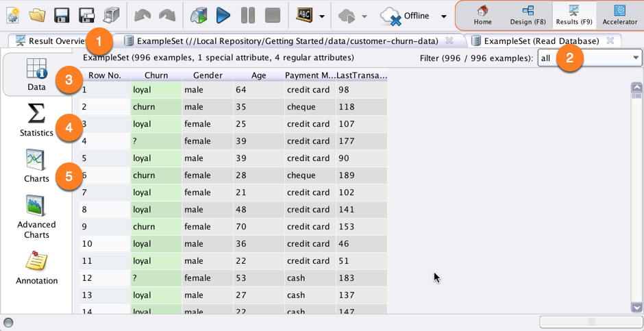Select the LastTransaction value 177
The height and width of the screenshot is (331, 644).
pyautogui.click(x=362, y=141)
